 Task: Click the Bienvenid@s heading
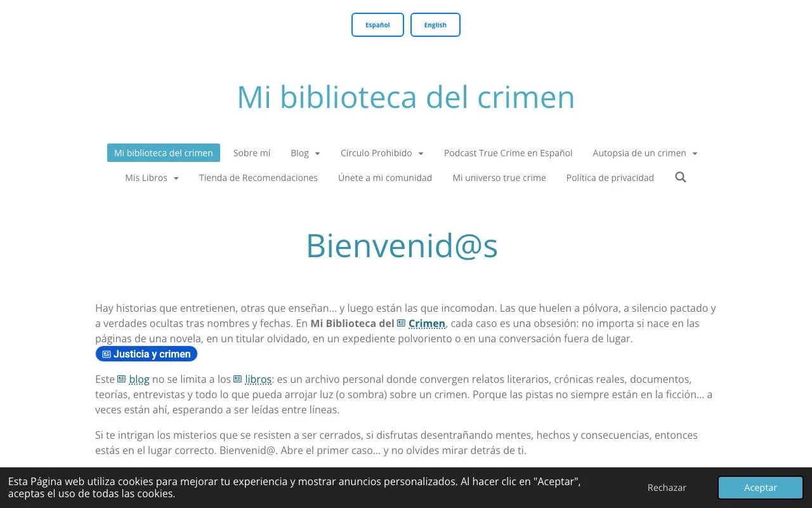(402, 245)
